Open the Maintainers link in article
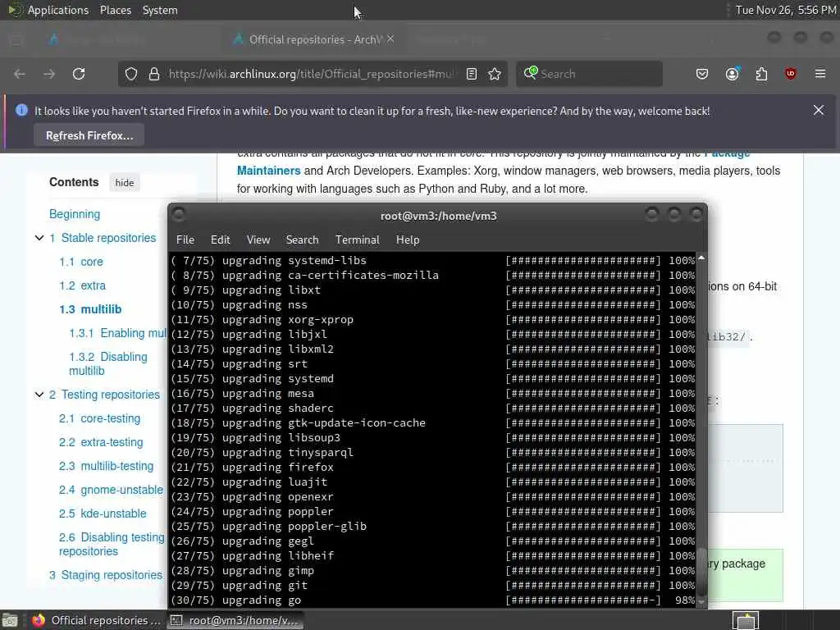The image size is (840, 630). point(268,171)
